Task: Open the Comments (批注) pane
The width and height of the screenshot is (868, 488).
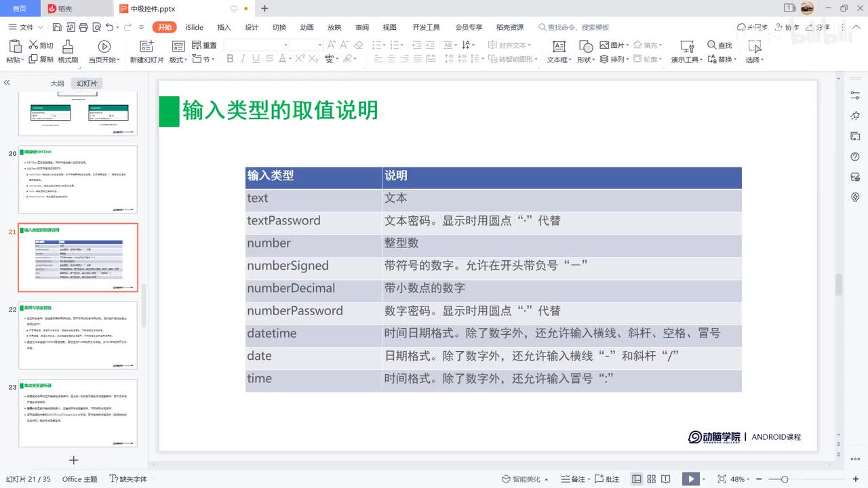Action: (607, 479)
